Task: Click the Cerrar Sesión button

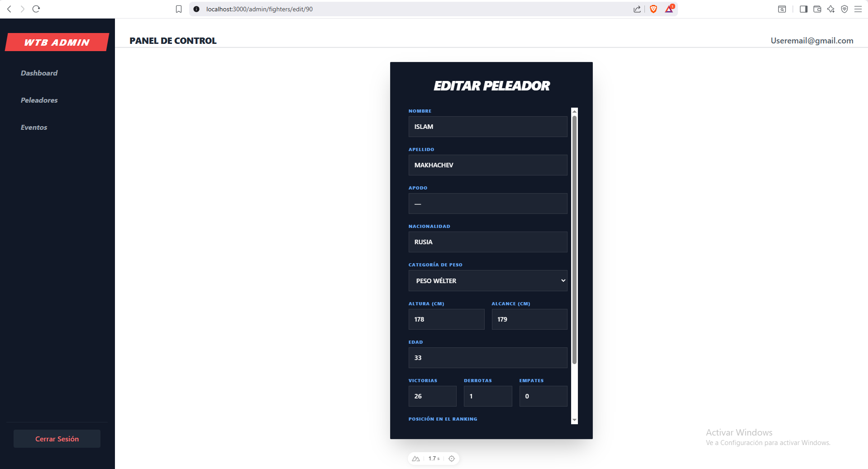Action: tap(57, 439)
